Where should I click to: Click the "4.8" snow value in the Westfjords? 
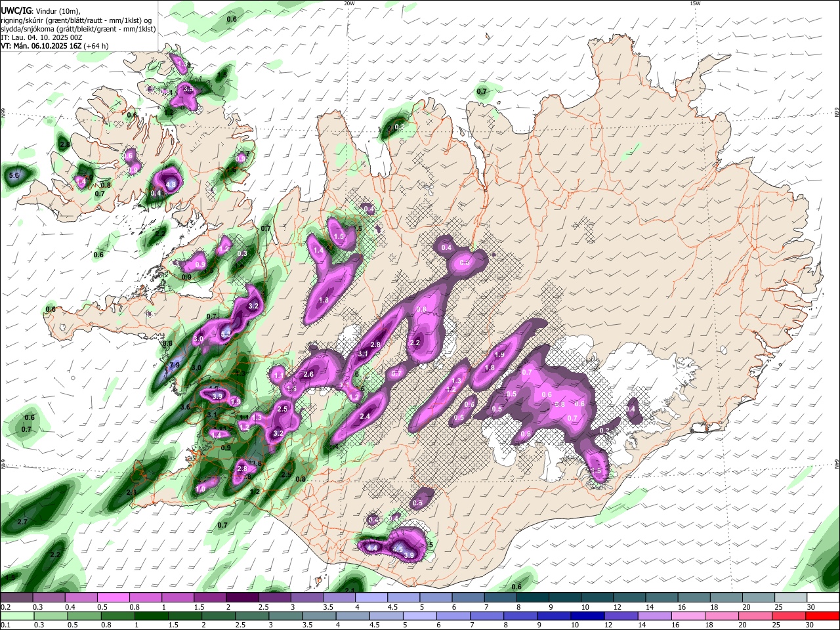[x=171, y=185]
